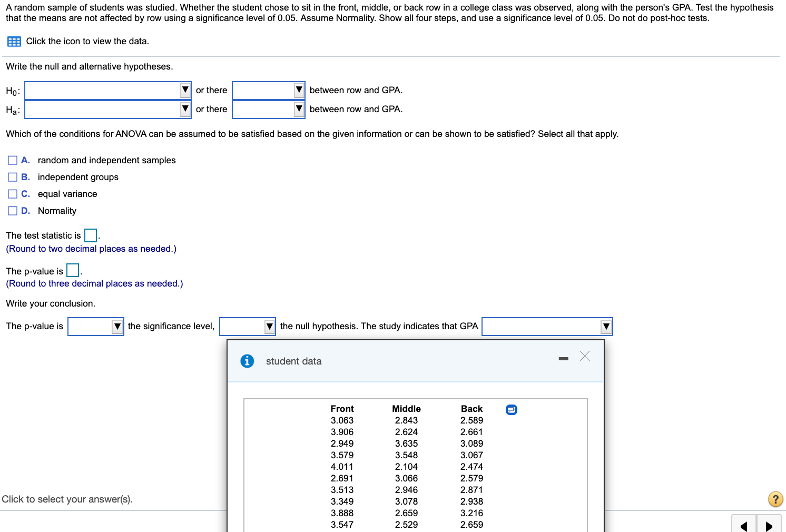Open the second Ha dropdown after 'or there'

tap(269, 110)
